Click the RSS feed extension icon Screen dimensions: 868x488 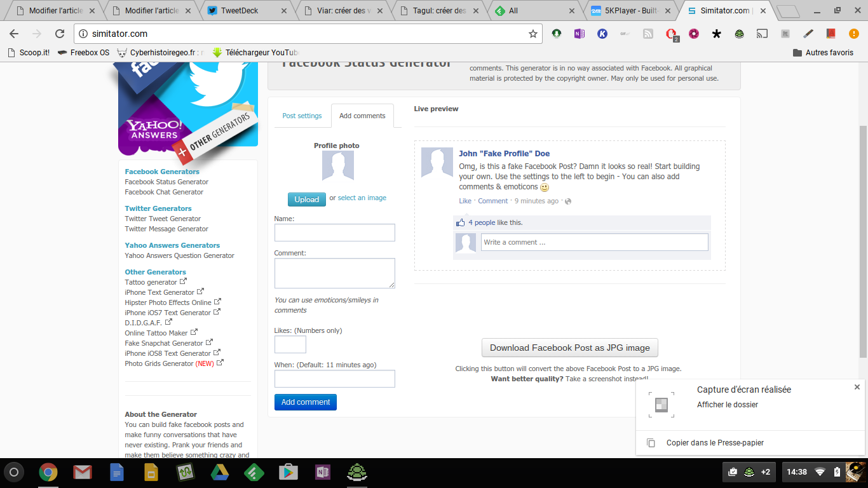click(x=648, y=34)
